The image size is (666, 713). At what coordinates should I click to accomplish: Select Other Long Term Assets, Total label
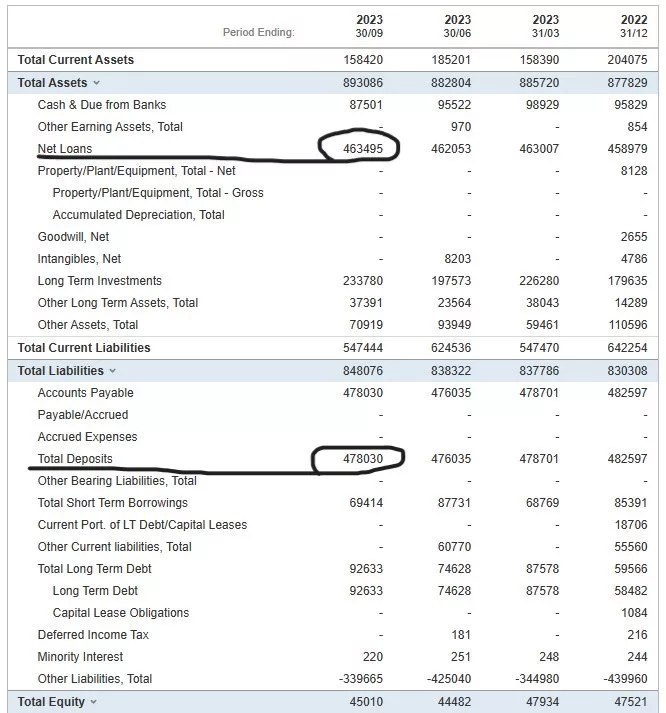[x=118, y=302]
